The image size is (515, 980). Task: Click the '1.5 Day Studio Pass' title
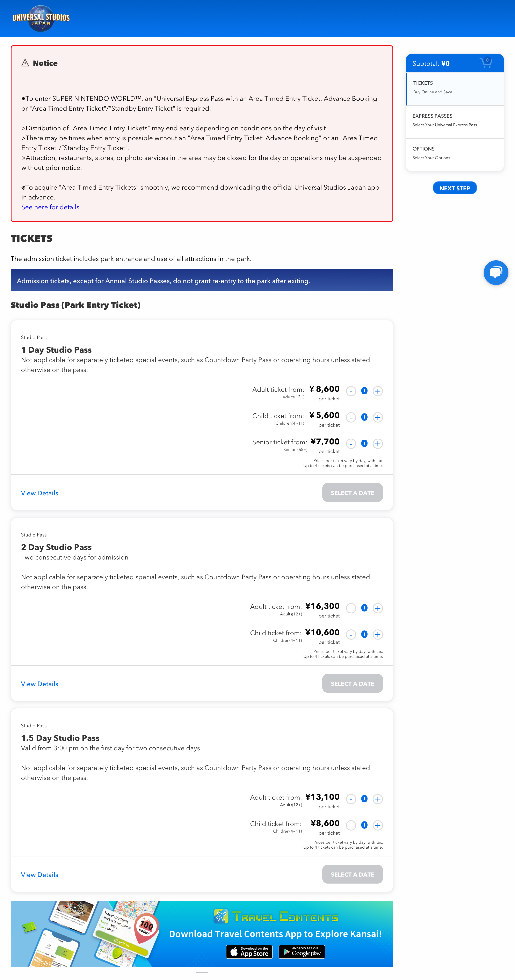click(x=60, y=738)
